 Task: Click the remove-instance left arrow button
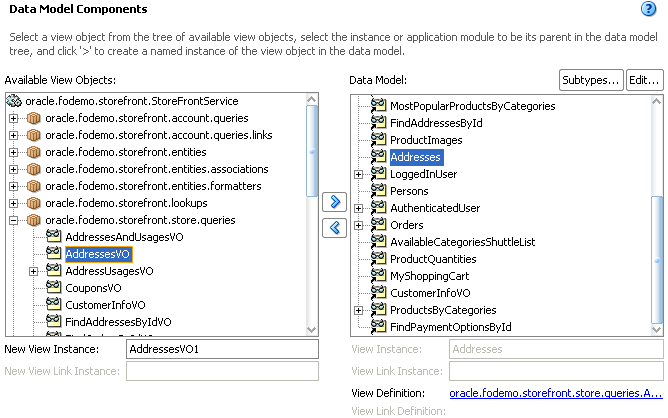pyautogui.click(x=334, y=228)
